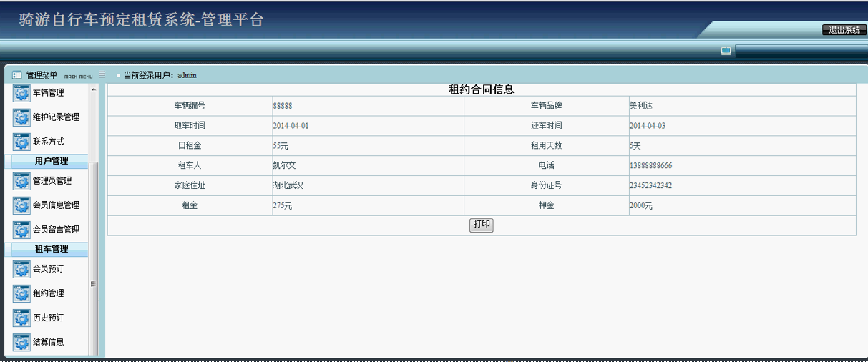868x362 pixels.
Task: Open 租约管理 menu item
Action: (48, 293)
